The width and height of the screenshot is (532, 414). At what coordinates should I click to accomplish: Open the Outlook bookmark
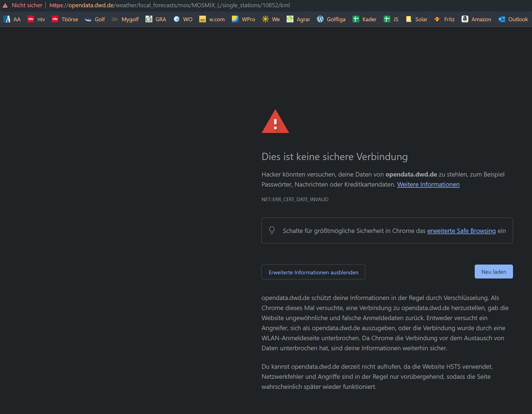[x=513, y=19]
